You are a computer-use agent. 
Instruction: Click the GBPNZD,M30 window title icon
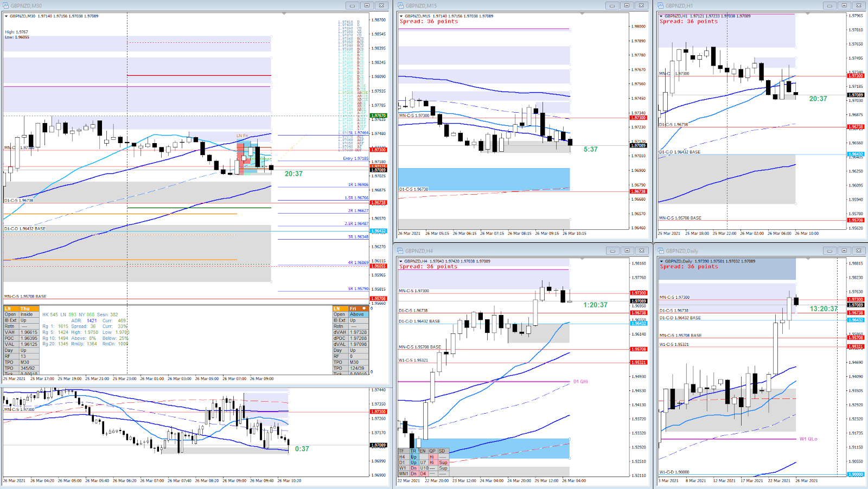click(x=6, y=5)
